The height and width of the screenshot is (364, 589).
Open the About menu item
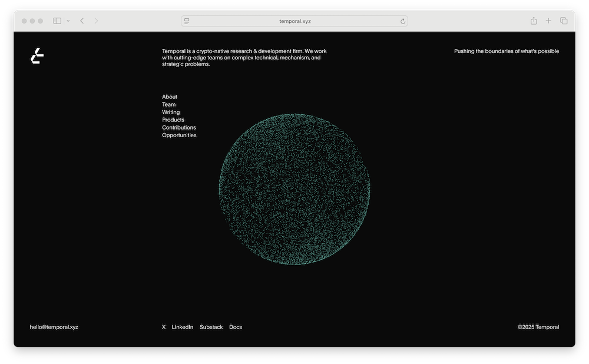click(170, 97)
